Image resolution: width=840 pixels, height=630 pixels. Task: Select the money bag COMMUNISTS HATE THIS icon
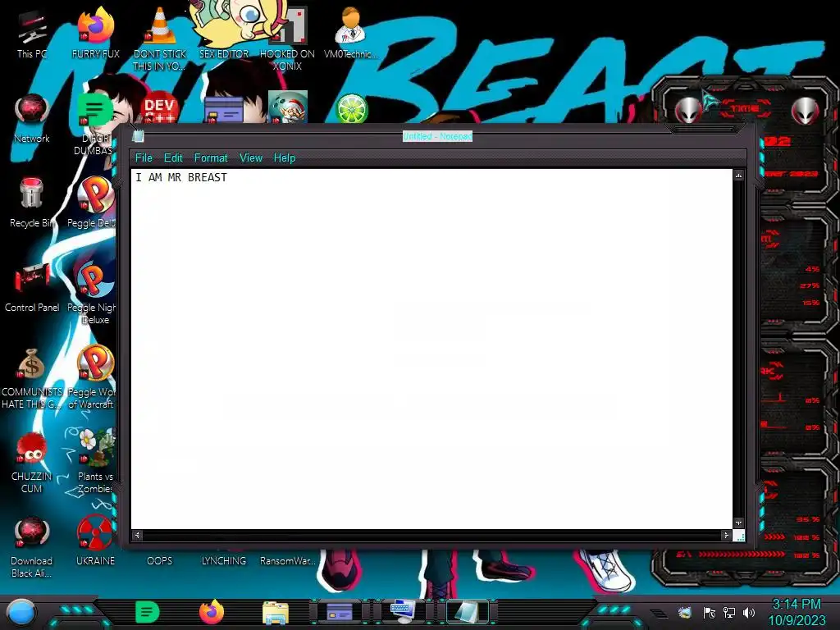32,377
